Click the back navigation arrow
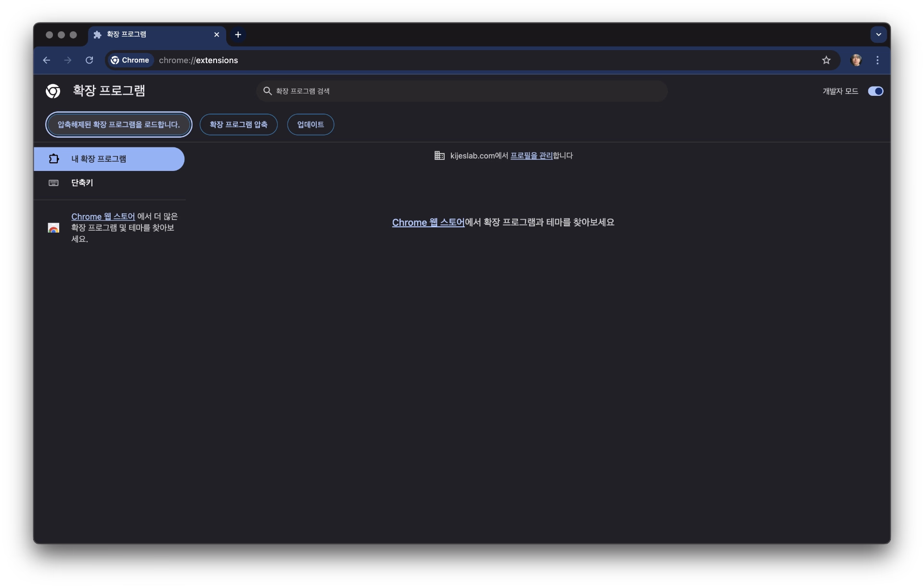The image size is (924, 588). (x=46, y=60)
